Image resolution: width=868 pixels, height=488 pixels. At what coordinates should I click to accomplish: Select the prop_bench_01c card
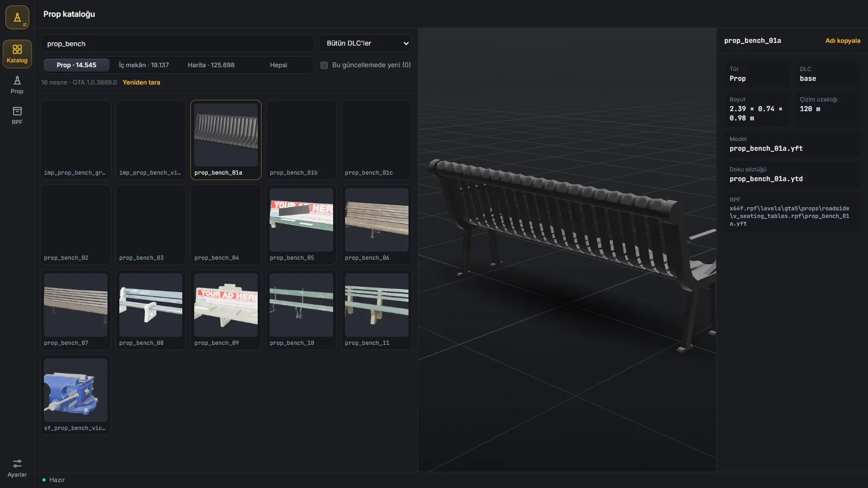376,140
